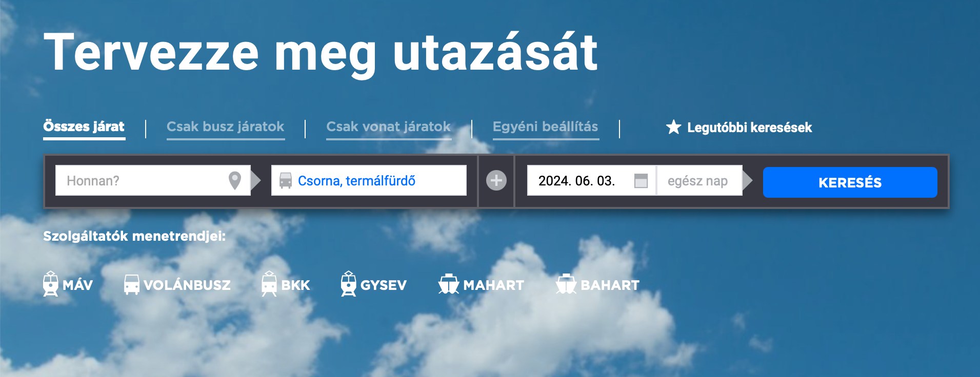The height and width of the screenshot is (377, 980).
Task: Open Legutóbbi keresések recent searches link
Action: pos(749,128)
